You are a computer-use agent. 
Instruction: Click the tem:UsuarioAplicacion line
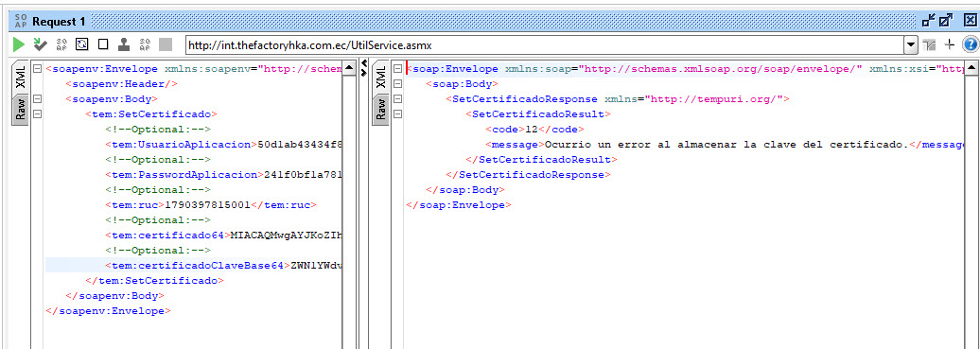pyautogui.click(x=224, y=145)
